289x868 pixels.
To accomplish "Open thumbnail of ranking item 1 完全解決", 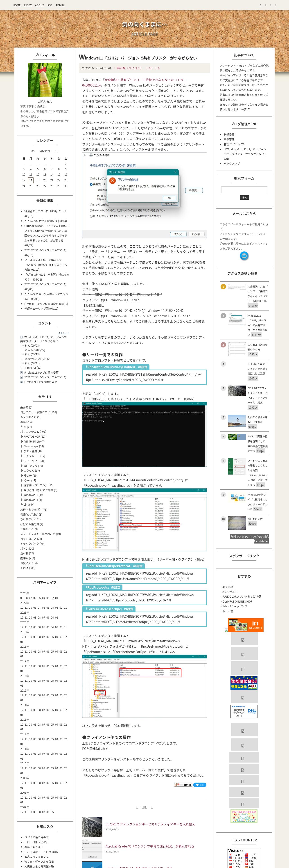I will pyautogui.click(x=237, y=287).
